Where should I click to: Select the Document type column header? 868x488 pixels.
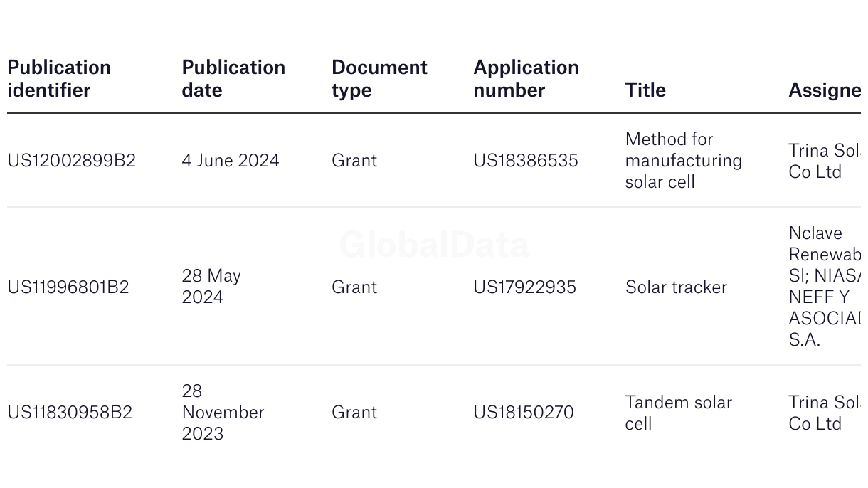click(x=379, y=79)
